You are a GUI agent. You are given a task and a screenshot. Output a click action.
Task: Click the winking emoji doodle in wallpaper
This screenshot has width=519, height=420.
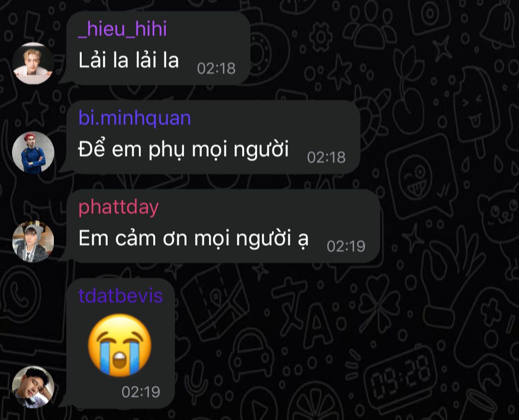coord(415,176)
